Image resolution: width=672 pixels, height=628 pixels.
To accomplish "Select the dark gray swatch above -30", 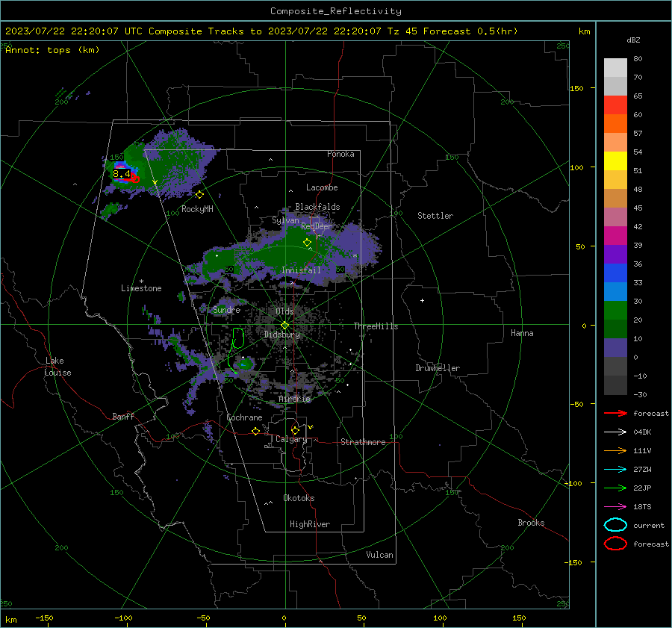I will click(x=615, y=385).
